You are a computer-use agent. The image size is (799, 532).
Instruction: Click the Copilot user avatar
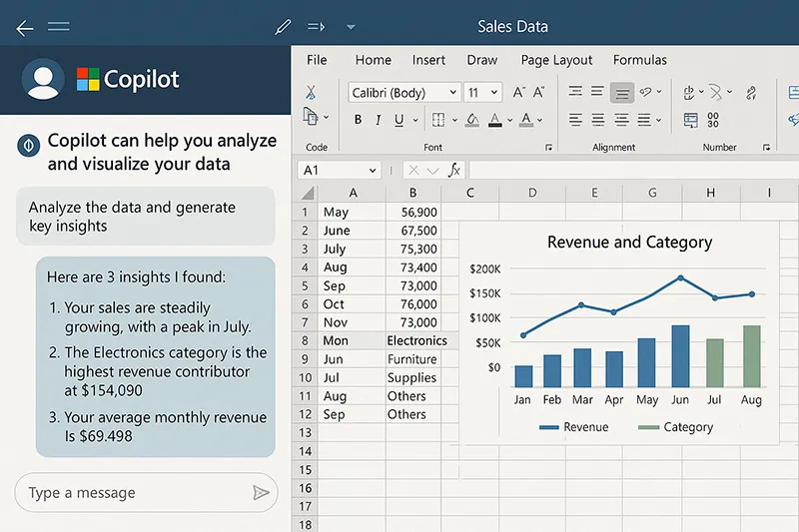pyautogui.click(x=43, y=79)
